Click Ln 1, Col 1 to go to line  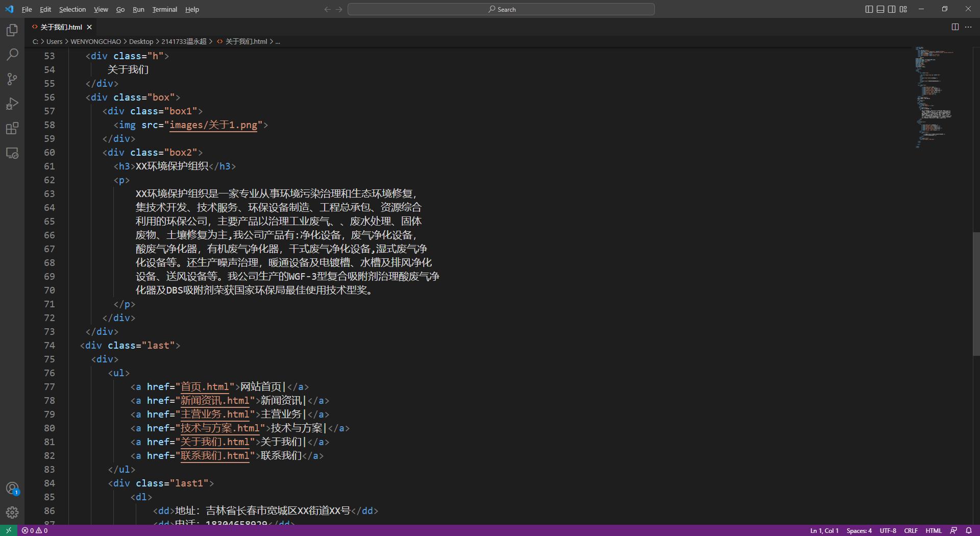[x=823, y=530]
